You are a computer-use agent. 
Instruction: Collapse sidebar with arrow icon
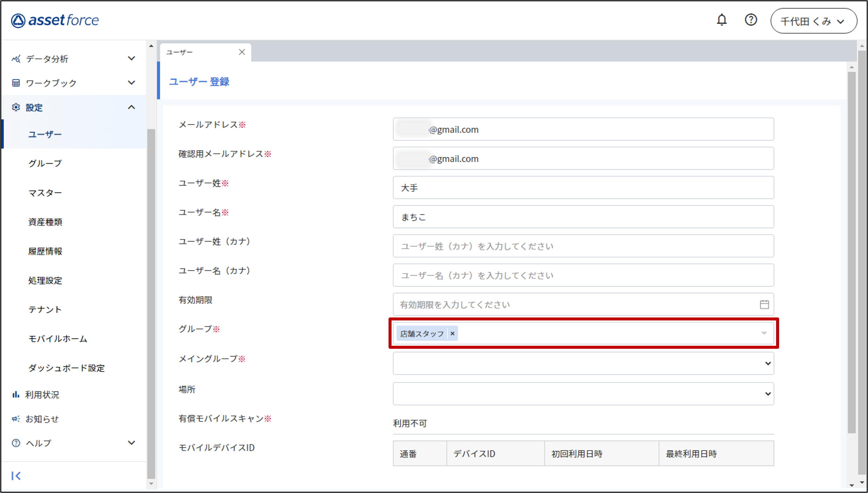tap(16, 476)
